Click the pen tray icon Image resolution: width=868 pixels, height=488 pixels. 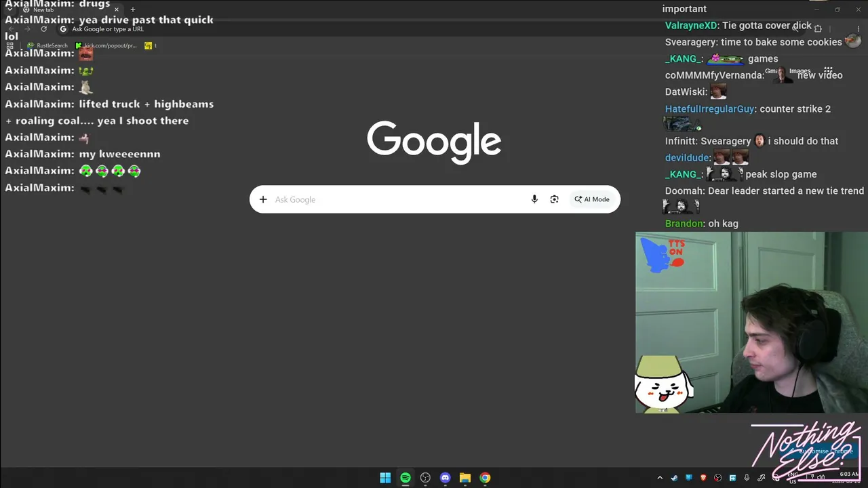(x=762, y=478)
